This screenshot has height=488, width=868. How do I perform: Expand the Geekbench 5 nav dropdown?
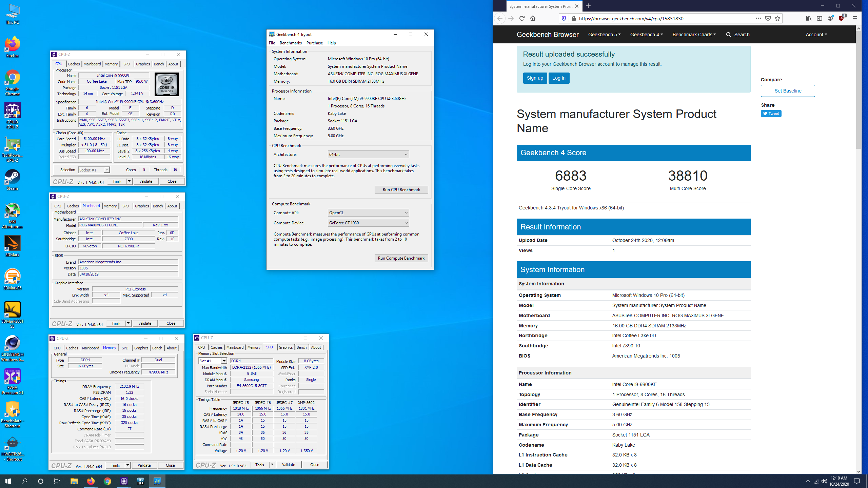(604, 35)
